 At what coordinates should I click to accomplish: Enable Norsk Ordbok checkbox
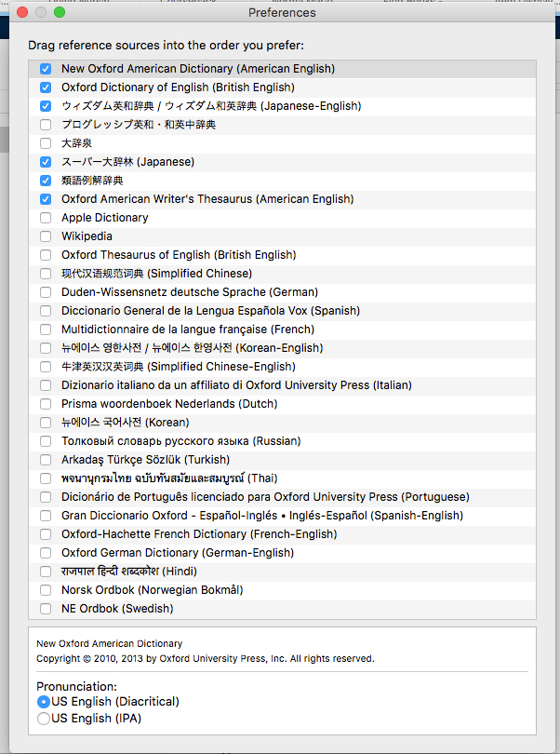click(46, 590)
